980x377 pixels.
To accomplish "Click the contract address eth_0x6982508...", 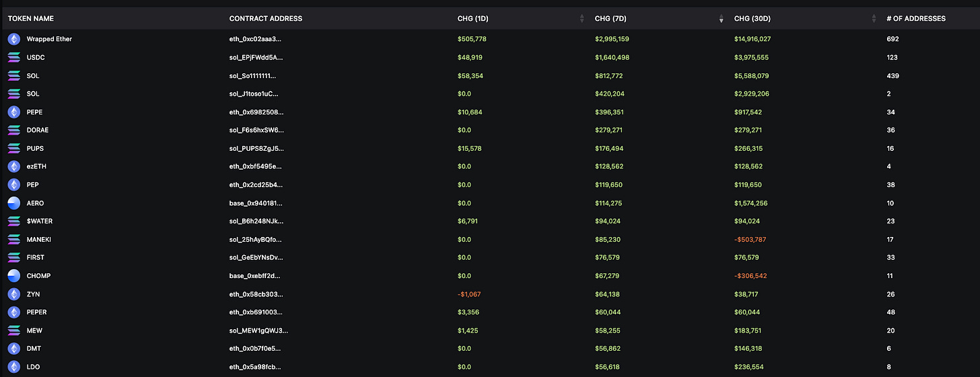I will tap(256, 112).
